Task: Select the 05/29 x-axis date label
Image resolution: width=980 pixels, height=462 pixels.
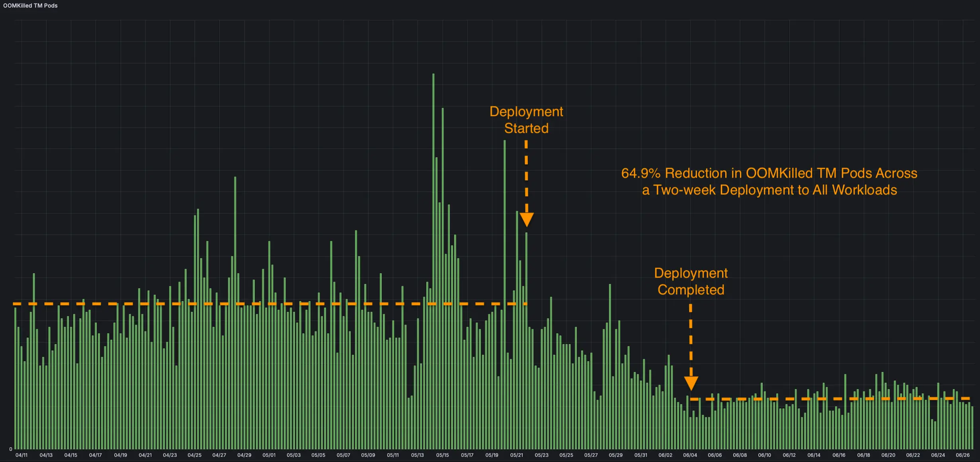Action: (616, 455)
